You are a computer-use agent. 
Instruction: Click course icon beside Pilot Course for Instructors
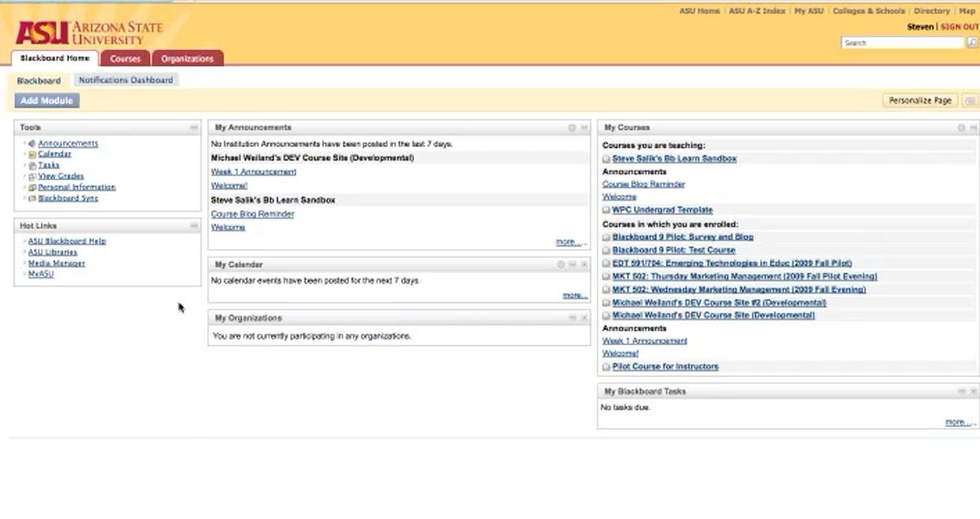607,367
